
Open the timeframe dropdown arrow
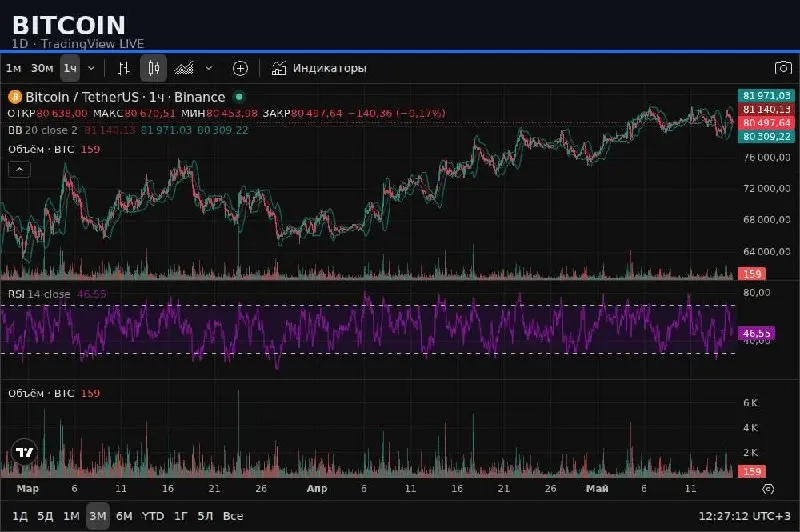click(x=91, y=68)
